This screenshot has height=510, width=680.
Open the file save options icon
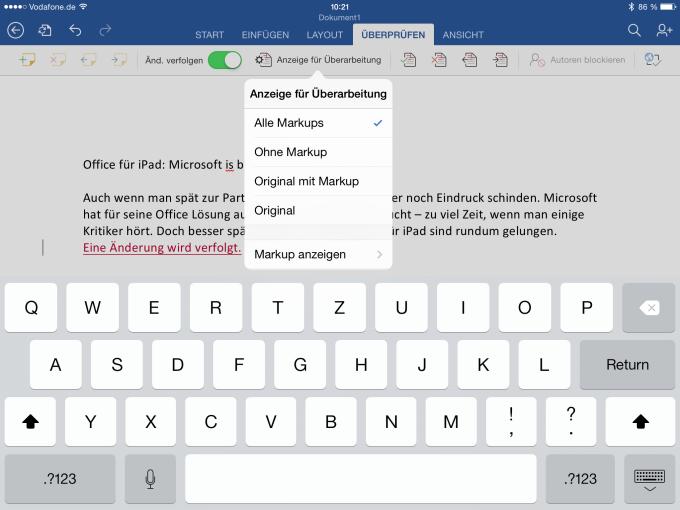pos(45,30)
